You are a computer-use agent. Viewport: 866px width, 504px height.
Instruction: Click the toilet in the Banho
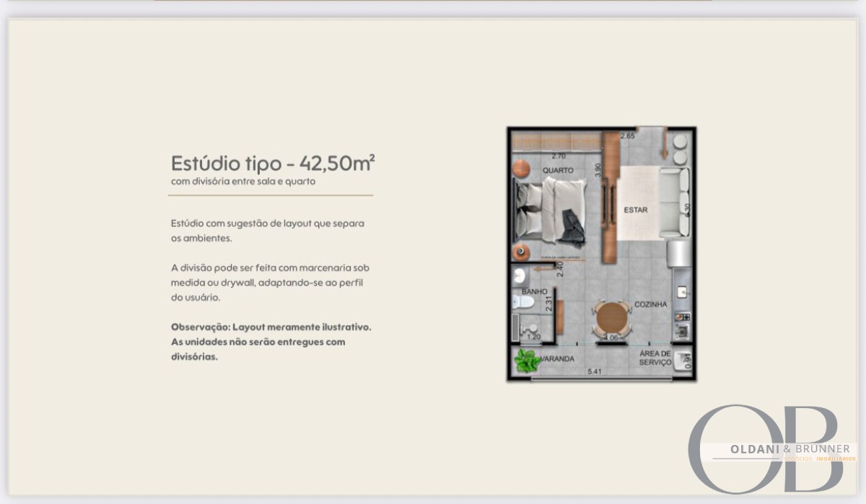[522, 301]
